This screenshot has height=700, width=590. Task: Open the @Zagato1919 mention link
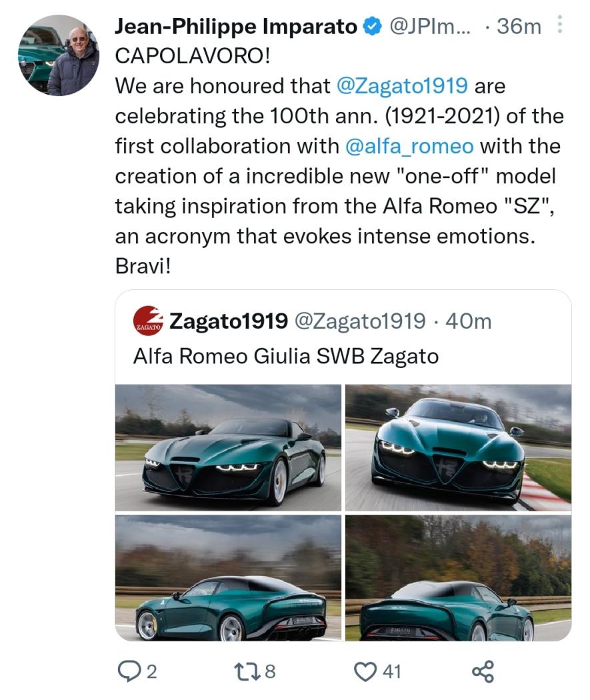point(403,86)
